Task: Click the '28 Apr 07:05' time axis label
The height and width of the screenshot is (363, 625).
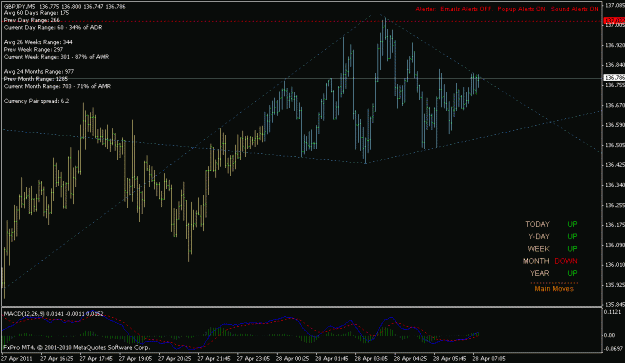Action: tap(489, 359)
